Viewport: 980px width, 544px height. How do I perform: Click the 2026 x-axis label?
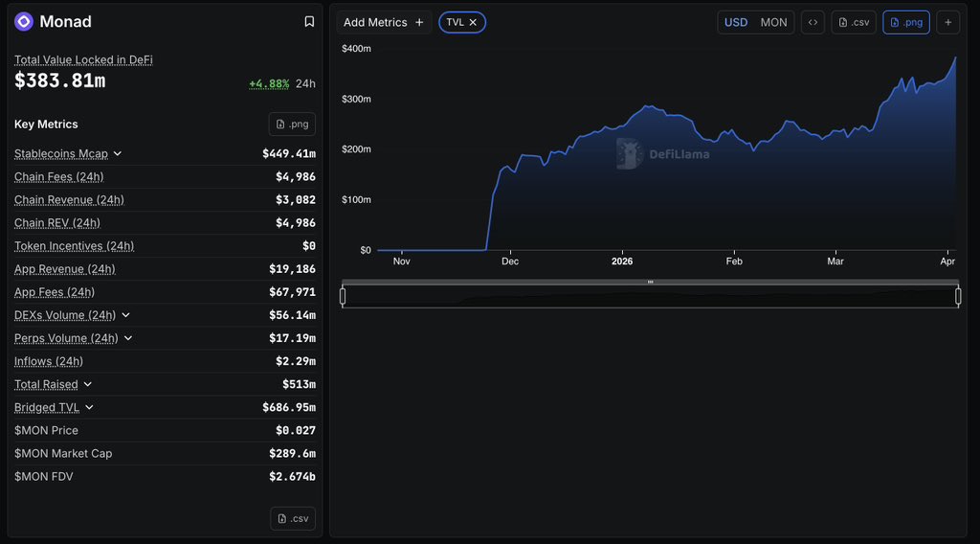pos(622,261)
